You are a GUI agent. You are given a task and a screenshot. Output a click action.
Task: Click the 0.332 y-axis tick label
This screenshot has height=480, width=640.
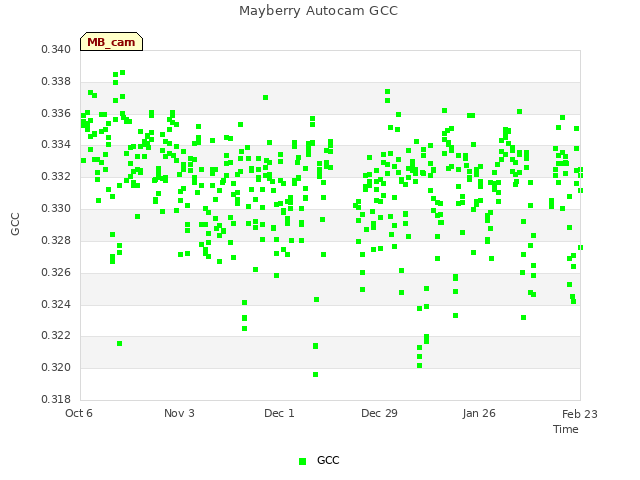tap(56, 176)
